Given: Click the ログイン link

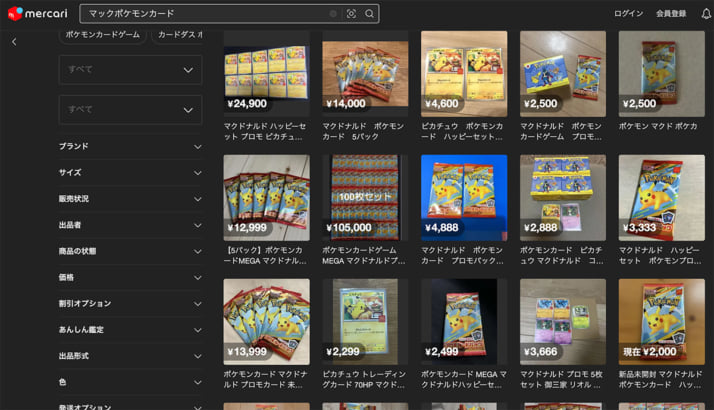Looking at the screenshot, I should [628, 14].
